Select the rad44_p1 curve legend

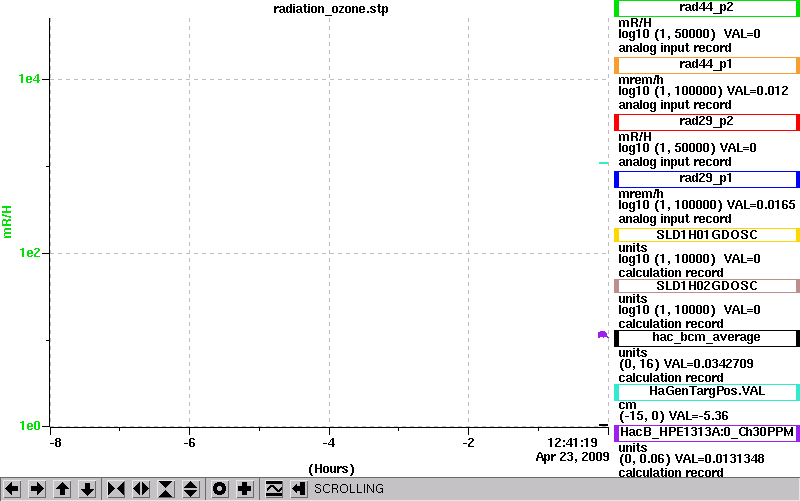pyautogui.click(x=707, y=65)
